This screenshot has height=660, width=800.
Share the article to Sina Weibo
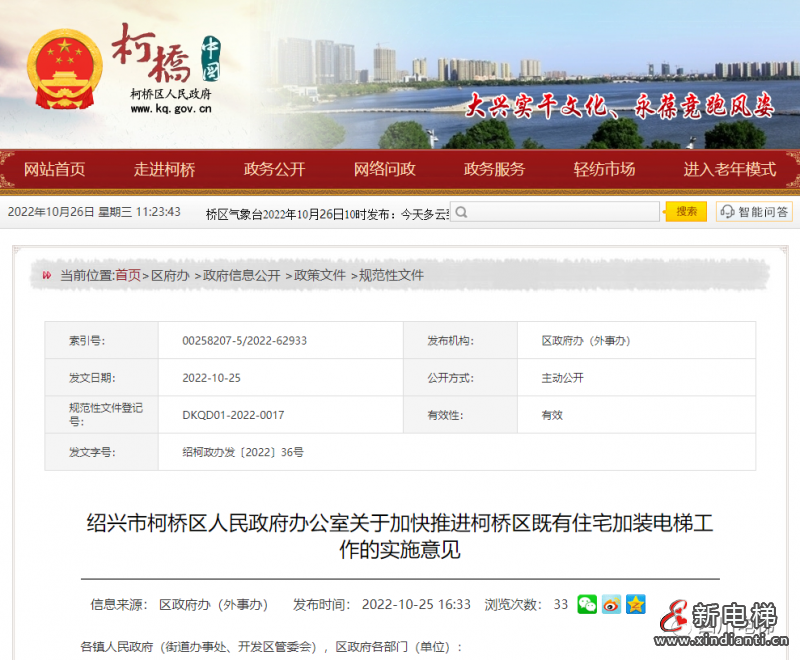pyautogui.click(x=611, y=604)
